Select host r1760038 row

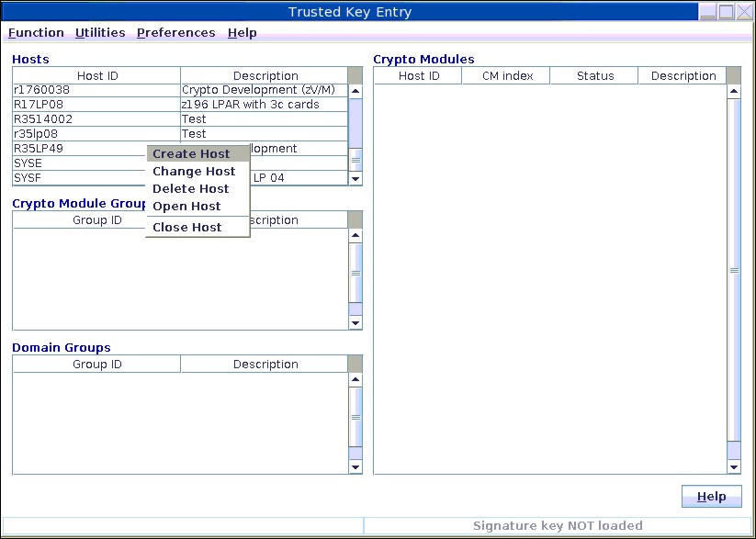coord(180,90)
